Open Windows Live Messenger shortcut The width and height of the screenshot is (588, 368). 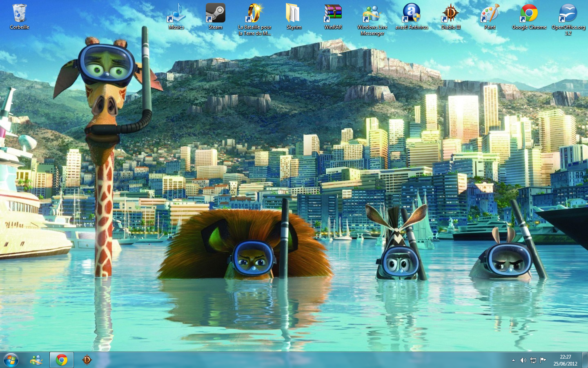[372, 19]
